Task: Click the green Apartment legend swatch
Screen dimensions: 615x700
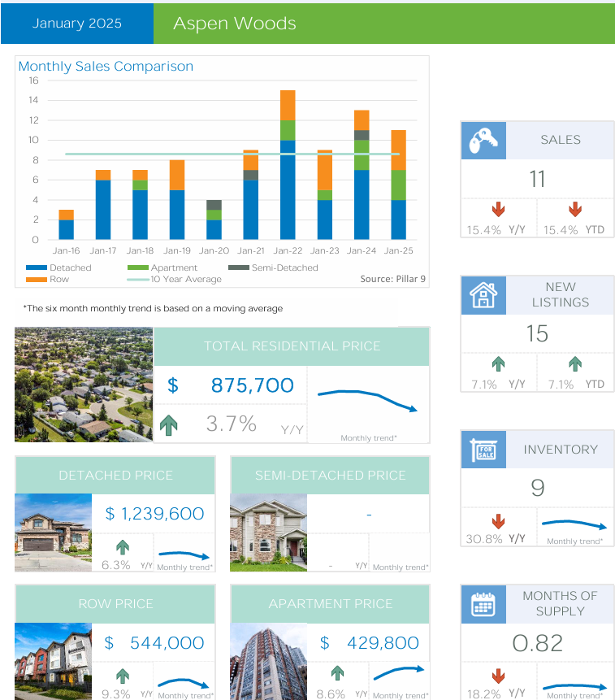Action: (x=137, y=267)
